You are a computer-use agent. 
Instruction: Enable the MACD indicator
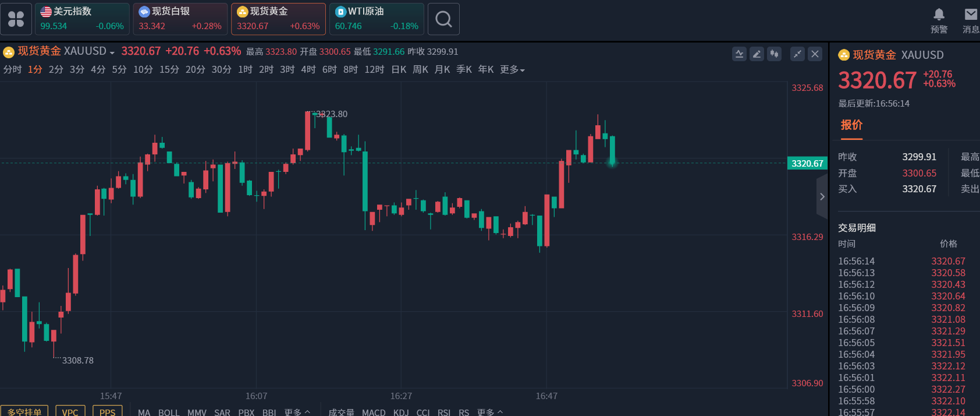374,412
